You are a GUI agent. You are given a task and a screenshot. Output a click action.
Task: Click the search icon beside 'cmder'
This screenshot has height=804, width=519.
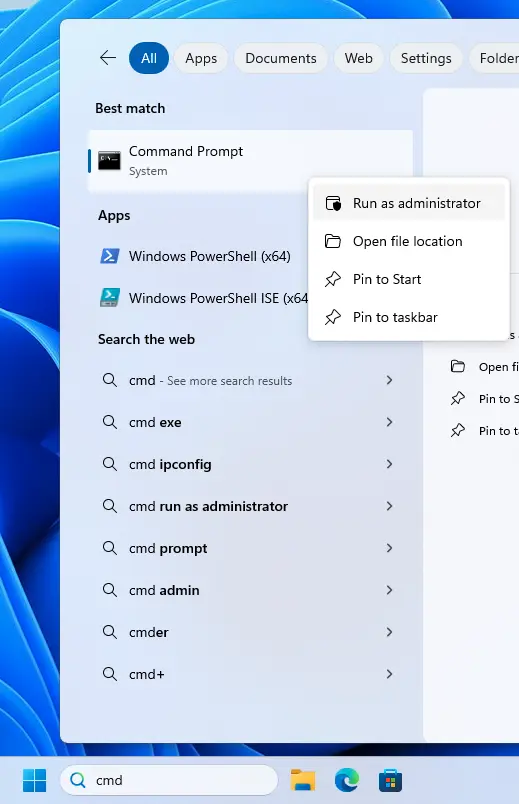click(x=110, y=633)
